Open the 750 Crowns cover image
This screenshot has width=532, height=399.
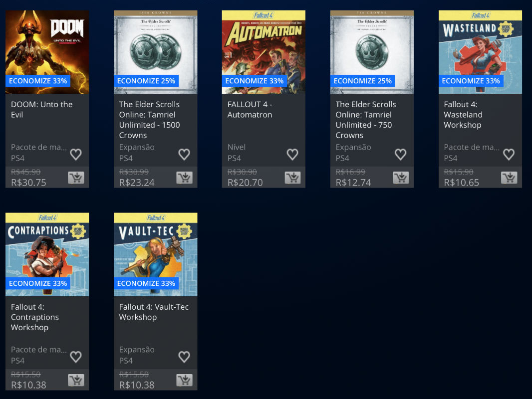[x=372, y=52]
